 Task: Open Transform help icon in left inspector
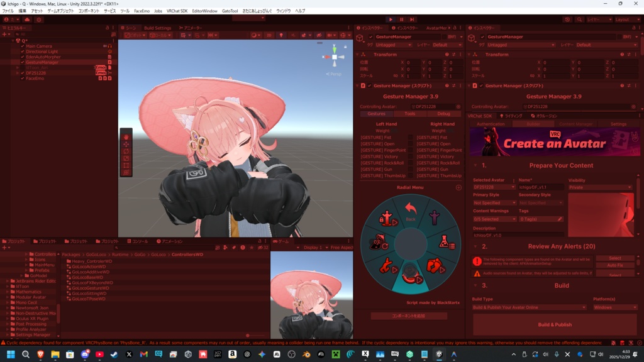pyautogui.click(x=447, y=55)
